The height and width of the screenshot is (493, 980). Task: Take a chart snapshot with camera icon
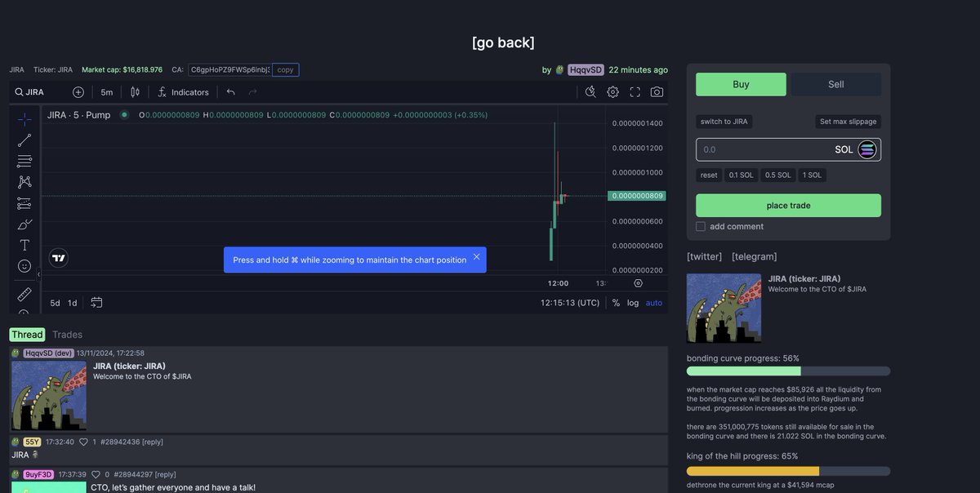[x=657, y=92]
